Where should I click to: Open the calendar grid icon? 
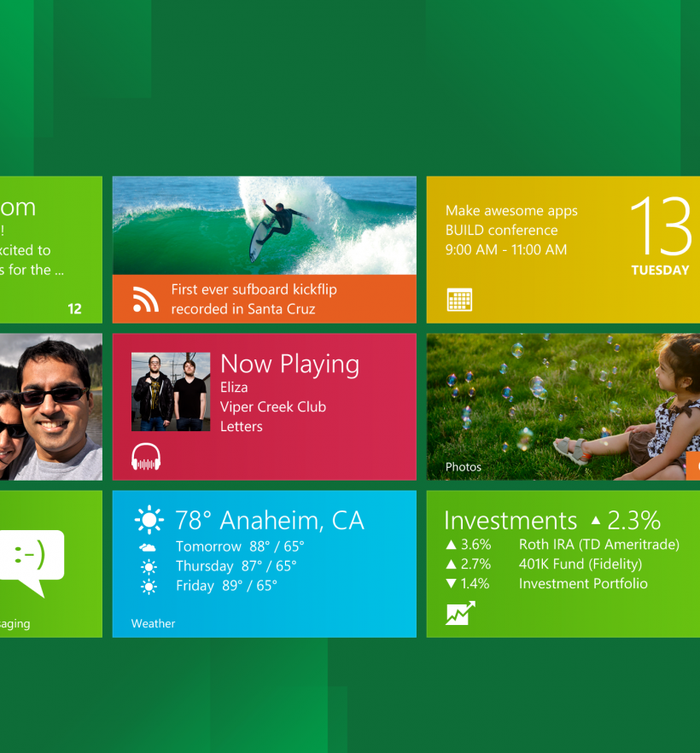pyautogui.click(x=459, y=300)
